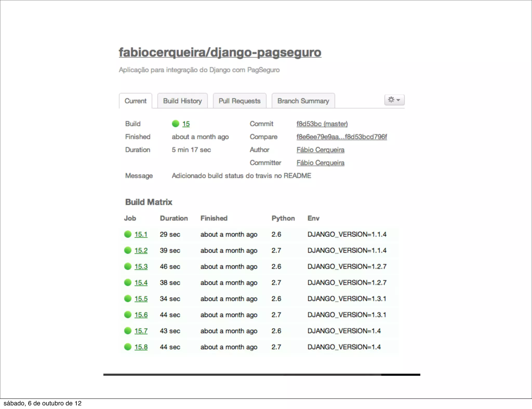Click the Author Fábio Cerqueira link
Image resolution: width=532 pixels, height=409 pixels.
coord(321,150)
